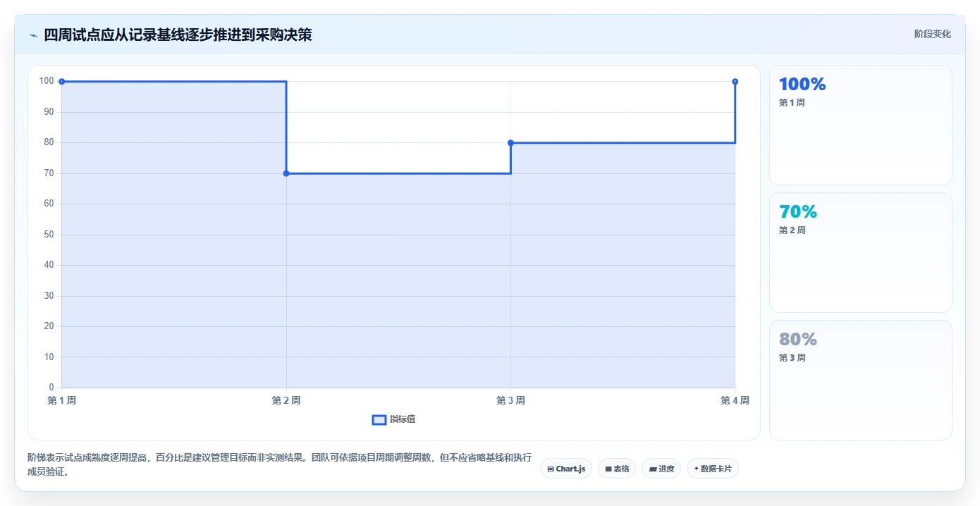Screen dimensions: 980x506
Task: Click the data point at 第 4 周
Action: pyautogui.click(x=735, y=82)
